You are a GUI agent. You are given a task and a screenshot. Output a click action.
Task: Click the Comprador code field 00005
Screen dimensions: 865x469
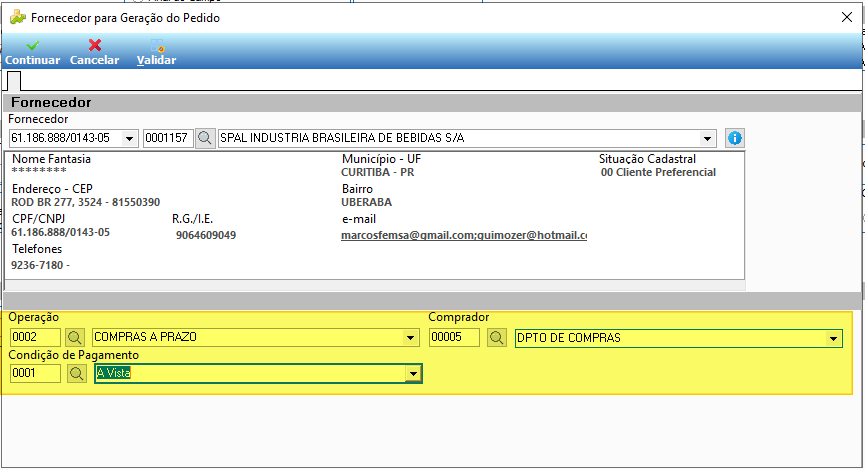point(454,337)
